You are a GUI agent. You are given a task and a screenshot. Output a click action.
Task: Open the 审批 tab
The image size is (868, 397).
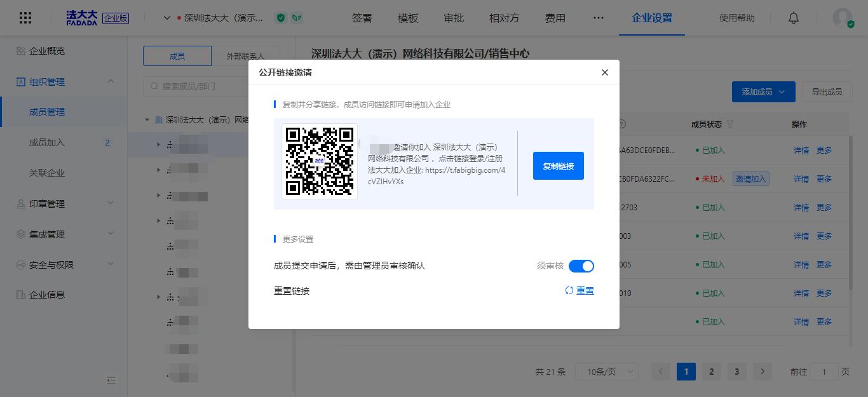tap(454, 18)
